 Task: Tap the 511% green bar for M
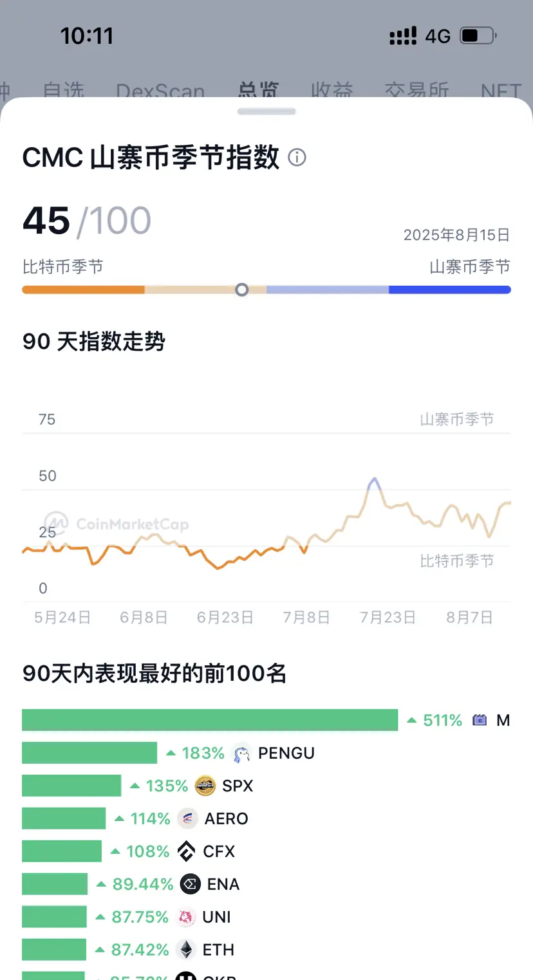tap(210, 720)
